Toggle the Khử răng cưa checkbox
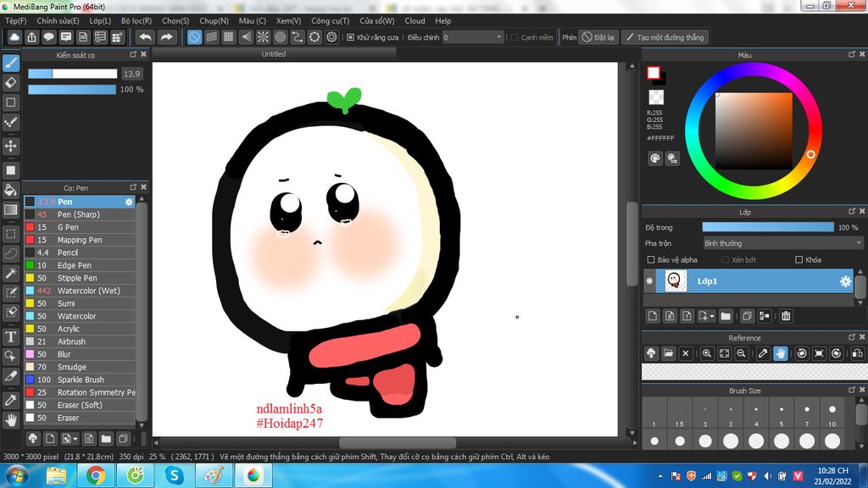The image size is (868, 488). (x=350, y=37)
